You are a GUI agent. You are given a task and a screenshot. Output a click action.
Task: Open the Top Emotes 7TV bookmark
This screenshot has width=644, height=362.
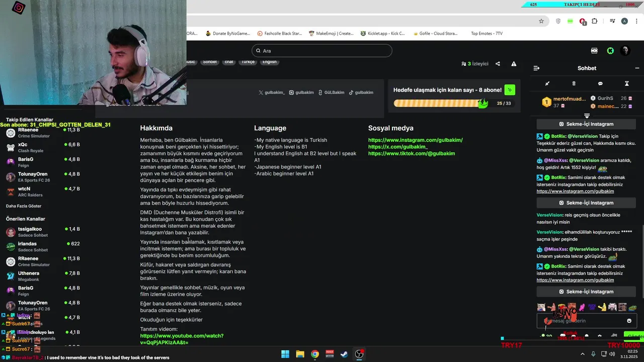(486, 34)
